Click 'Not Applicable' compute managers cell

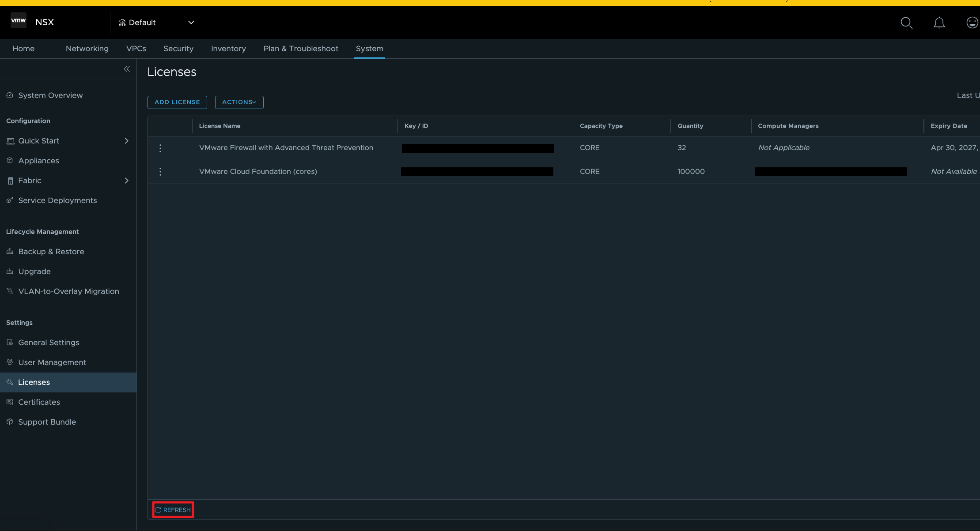[784, 148]
